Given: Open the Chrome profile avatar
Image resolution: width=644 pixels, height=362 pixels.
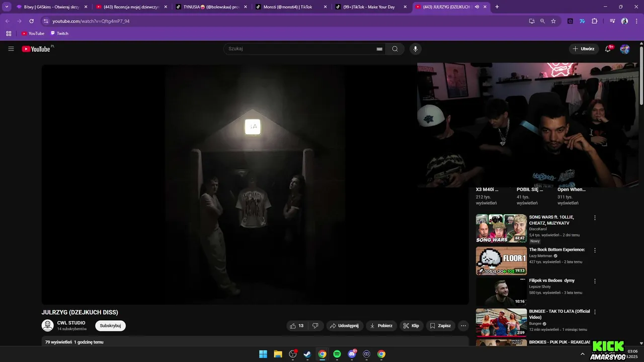Looking at the screenshot, I should coord(624,21).
